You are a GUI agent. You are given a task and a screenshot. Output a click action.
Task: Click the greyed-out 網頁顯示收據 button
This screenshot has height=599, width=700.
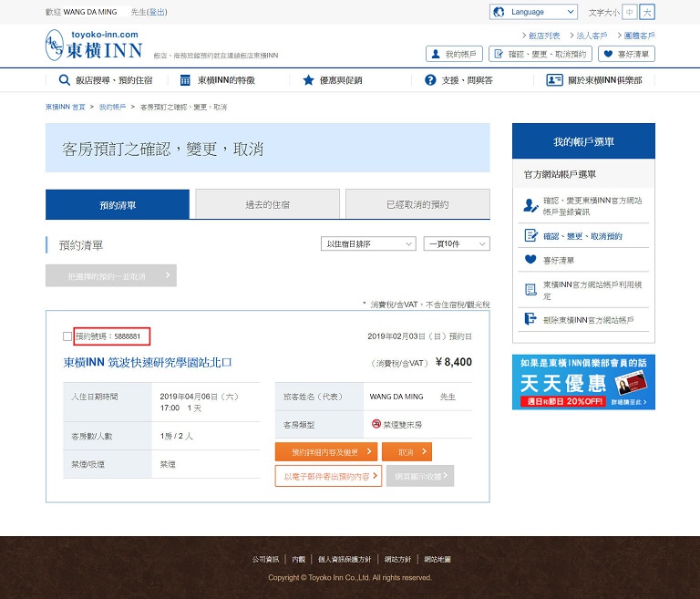[420, 476]
